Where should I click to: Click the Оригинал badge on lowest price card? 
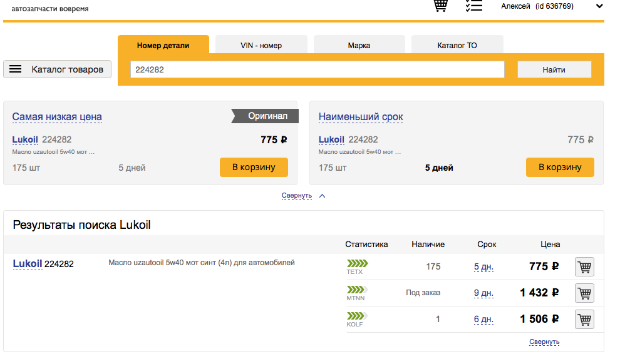[265, 116]
